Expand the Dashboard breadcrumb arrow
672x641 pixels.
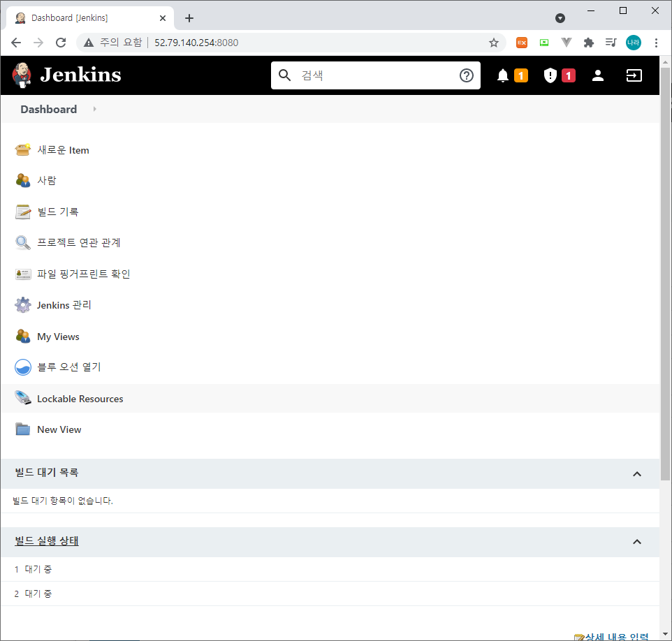95,109
